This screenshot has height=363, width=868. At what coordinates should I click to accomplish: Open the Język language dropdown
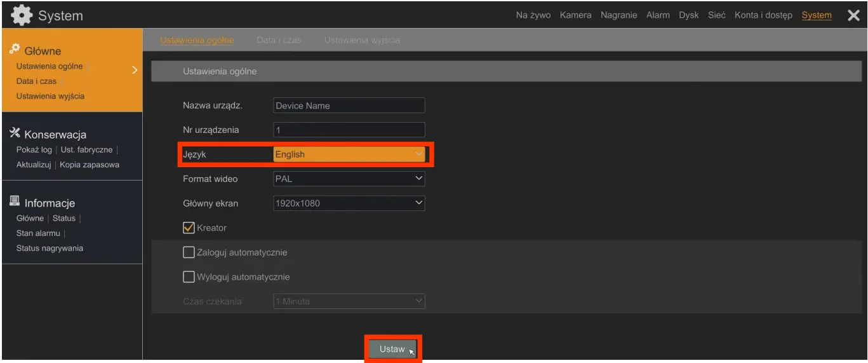coord(349,154)
